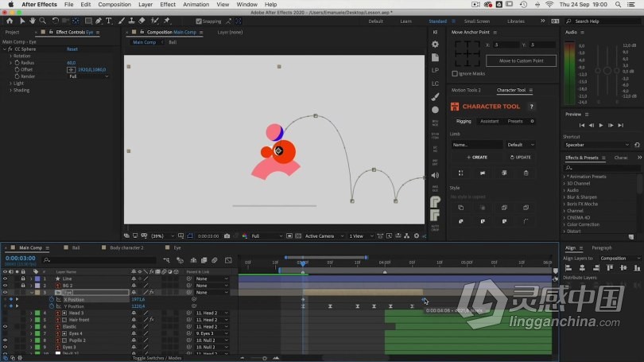Click the Graph Editor icon in the timeline
The image size is (644, 362).
(x=228, y=260)
